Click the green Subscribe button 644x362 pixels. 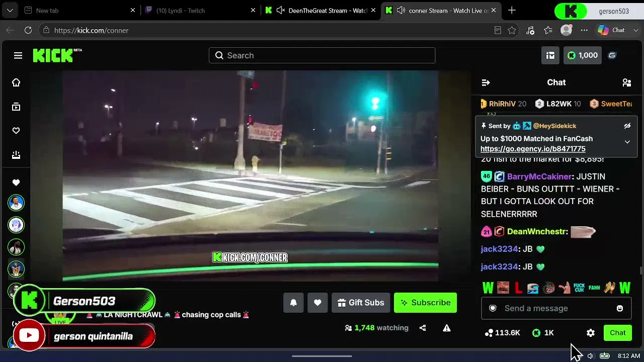click(x=425, y=303)
